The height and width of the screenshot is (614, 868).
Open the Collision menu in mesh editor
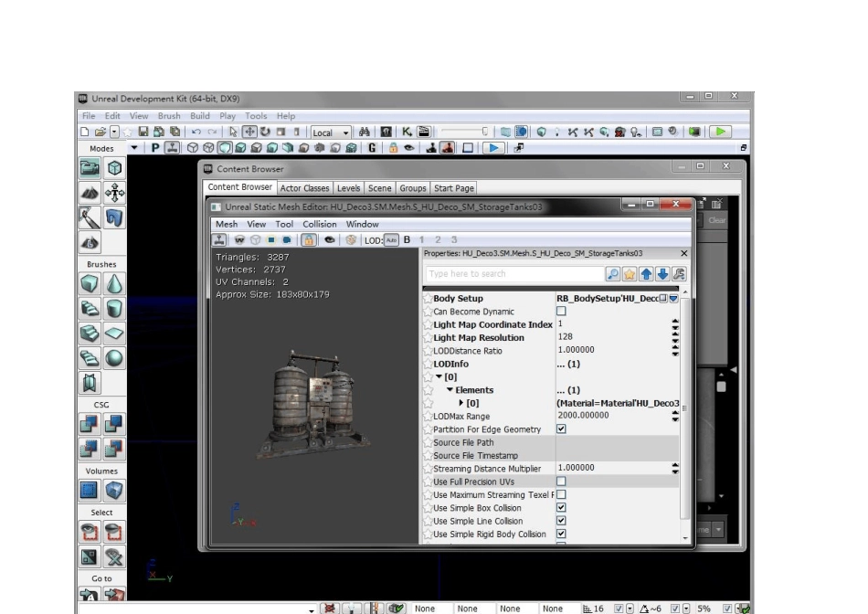tap(320, 224)
